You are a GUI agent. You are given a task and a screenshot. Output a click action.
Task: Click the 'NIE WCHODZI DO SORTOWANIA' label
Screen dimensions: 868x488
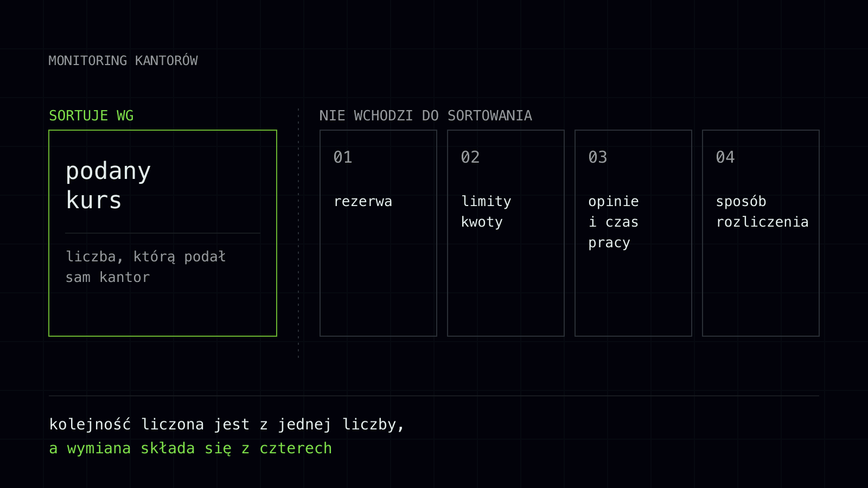point(426,115)
